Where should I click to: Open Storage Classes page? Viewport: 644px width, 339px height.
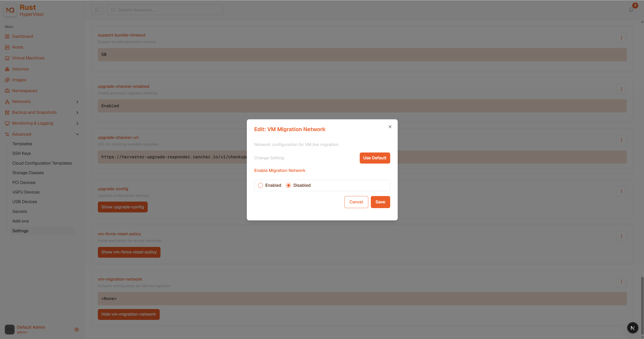point(28,173)
